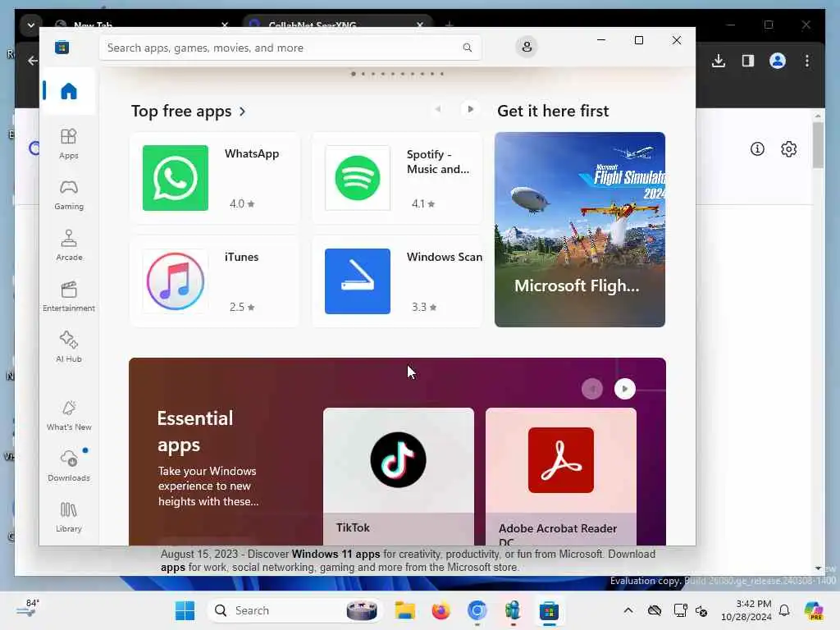The image size is (840, 630).
Task: Click the Spotify app icon
Action: coord(358,178)
